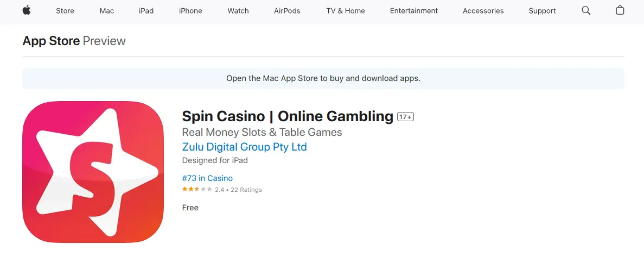Viewport: 644px width, 256px height.
Task: Click the star rating icons
Action: (x=197, y=189)
